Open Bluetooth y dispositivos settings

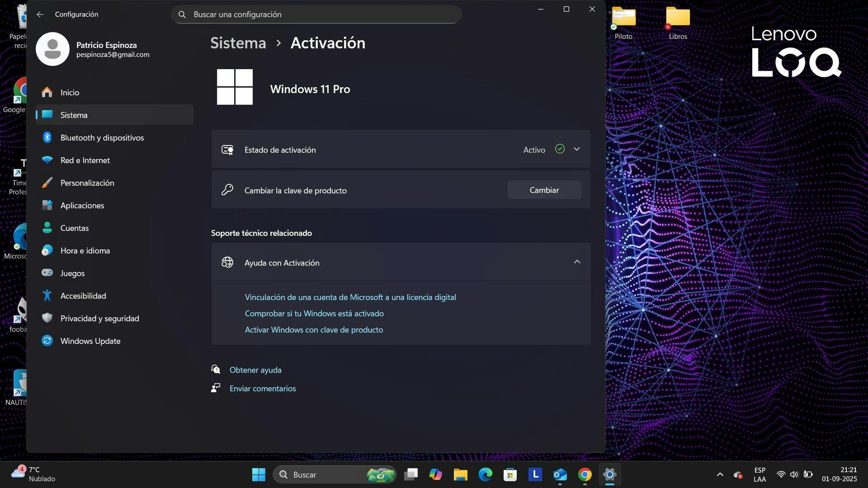pos(114,137)
